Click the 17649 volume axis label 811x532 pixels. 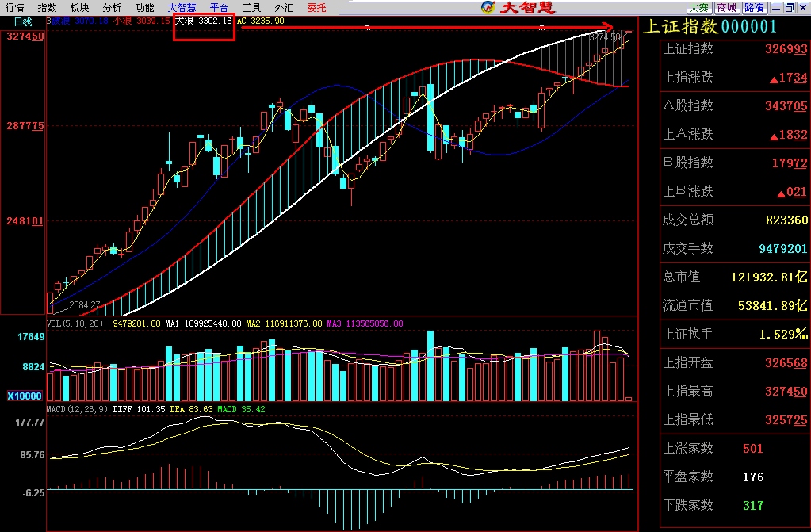tap(31, 337)
